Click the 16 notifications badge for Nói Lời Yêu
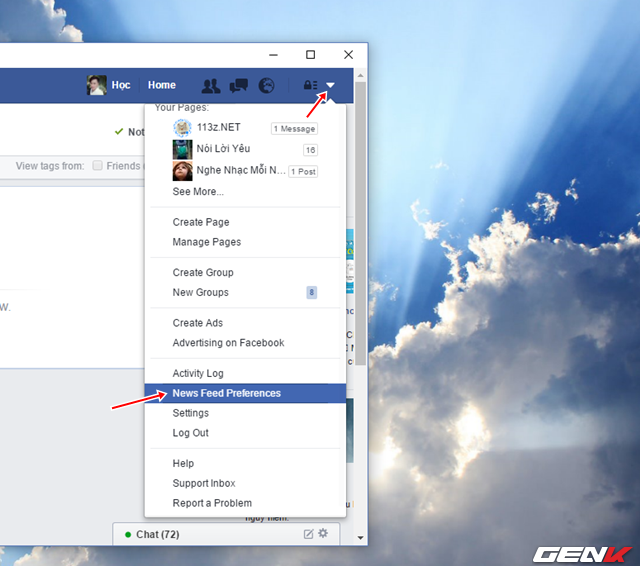Viewport: 640px width, 566px height. tap(310, 150)
